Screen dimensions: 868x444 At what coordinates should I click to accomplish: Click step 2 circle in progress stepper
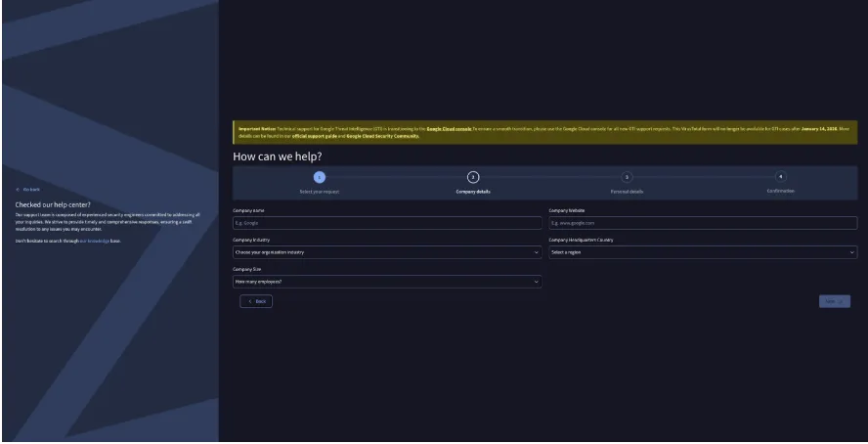(473, 177)
